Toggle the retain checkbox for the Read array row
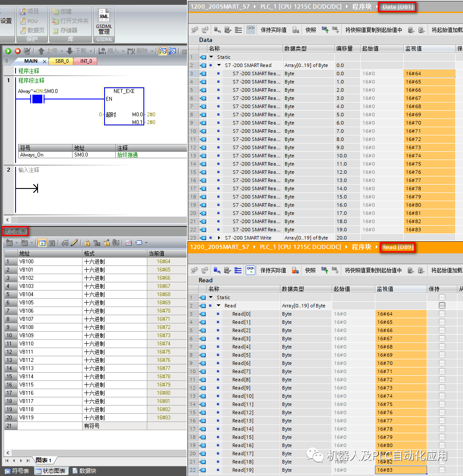Image resolution: width=463 pixels, height=476 pixels. coord(442,306)
